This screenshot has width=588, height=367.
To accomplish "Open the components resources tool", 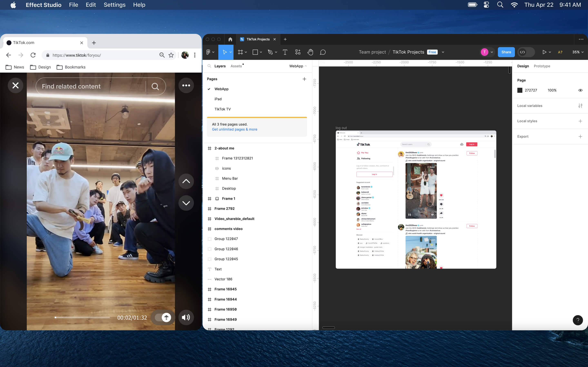I will click(x=298, y=52).
